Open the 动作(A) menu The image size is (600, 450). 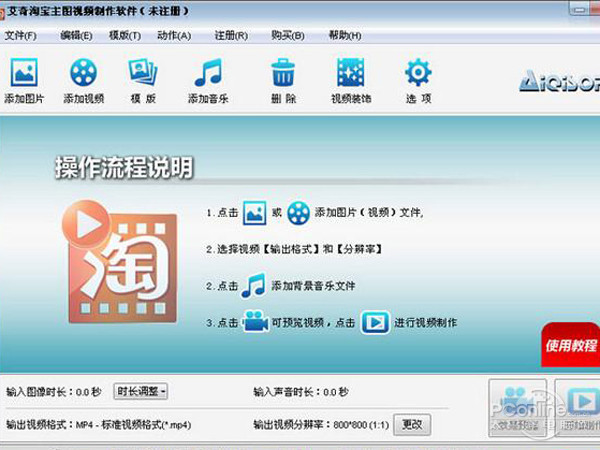pos(174,36)
